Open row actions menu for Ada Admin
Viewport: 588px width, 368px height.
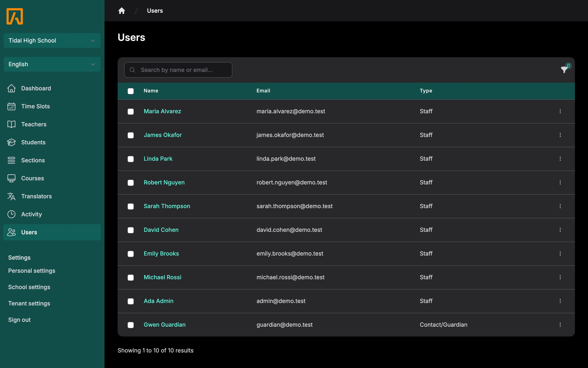[x=560, y=301]
